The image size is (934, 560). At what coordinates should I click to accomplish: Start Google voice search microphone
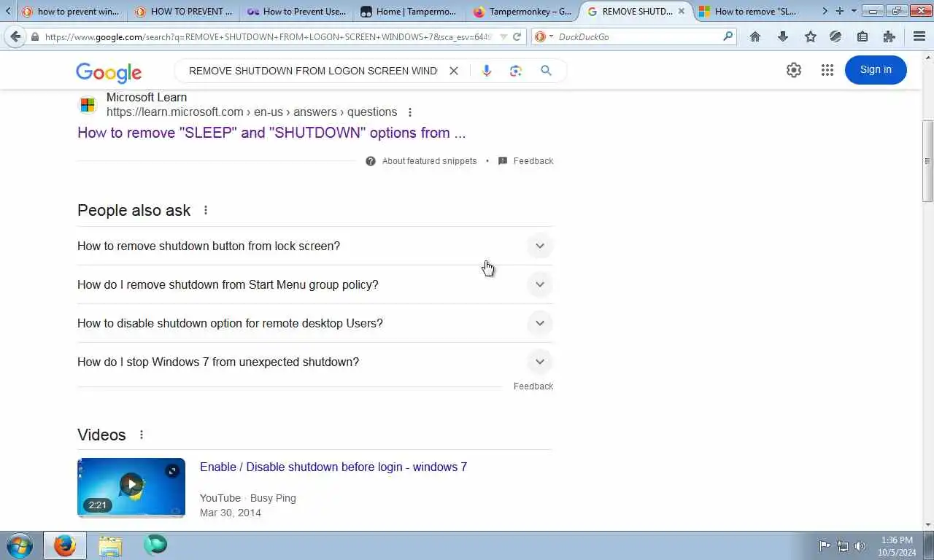tap(487, 71)
